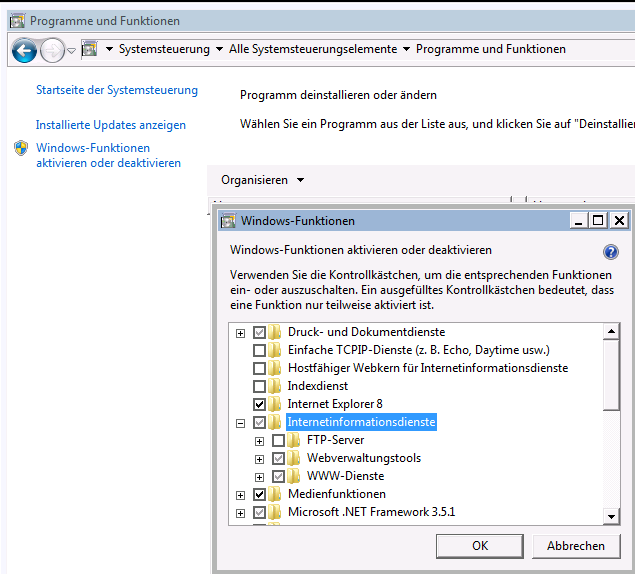
Task: Select Alle Systemsteuerungselemente breadcrumb
Action: tap(313, 49)
